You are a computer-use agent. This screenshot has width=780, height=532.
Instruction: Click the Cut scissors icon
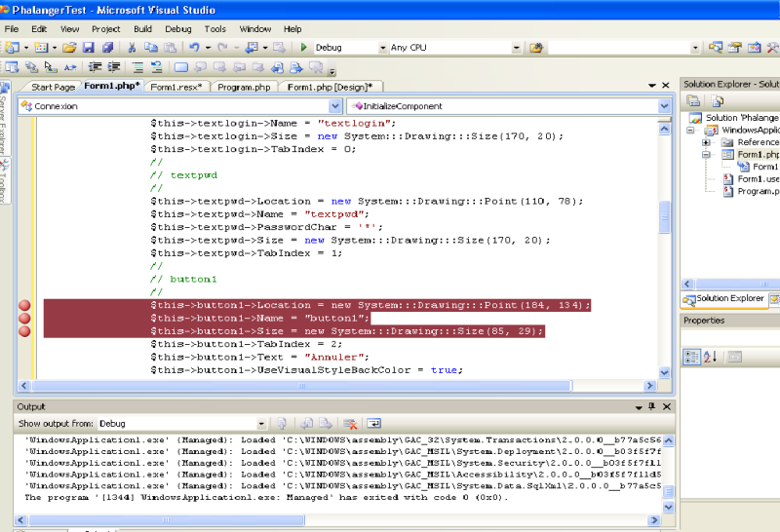pyautogui.click(x=132, y=47)
